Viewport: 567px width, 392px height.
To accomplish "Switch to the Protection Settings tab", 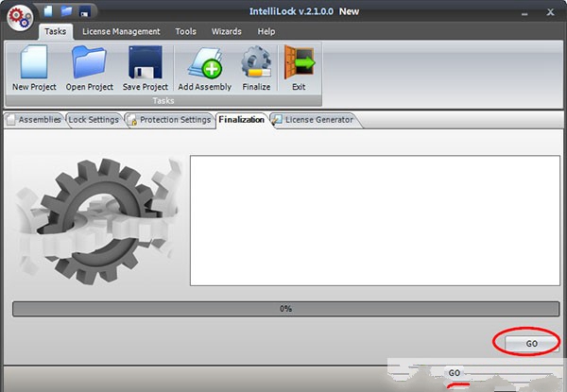I will [169, 120].
